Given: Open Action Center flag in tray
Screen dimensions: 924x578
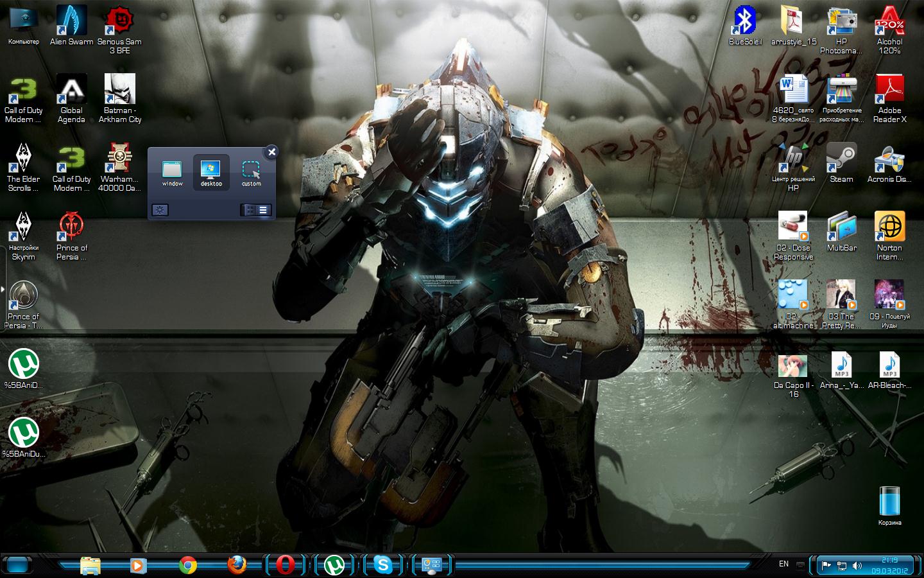Looking at the screenshot, I should (x=826, y=566).
